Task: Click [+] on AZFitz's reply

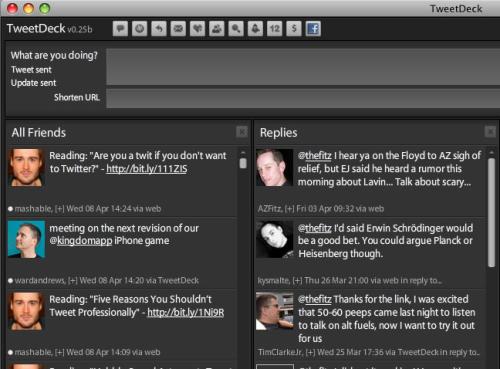Action: tap(290, 209)
